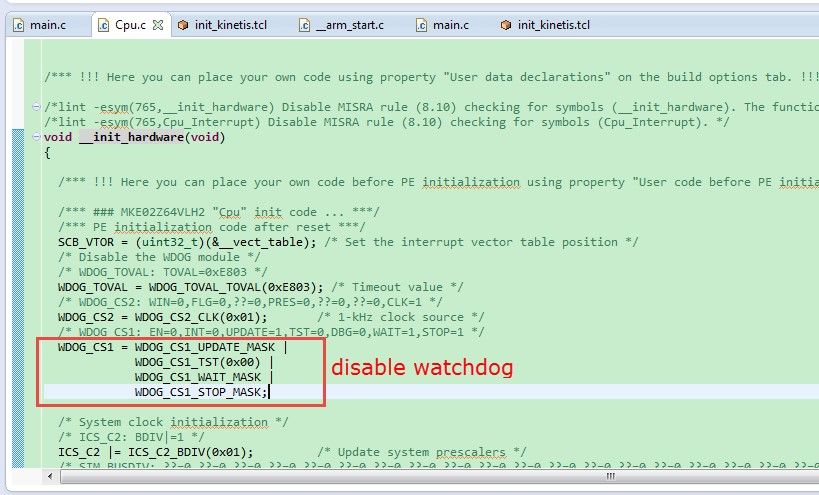Click the 'WDOG_CS1: EN=0,INT=0,UPDATE=1' comment line
The width and height of the screenshot is (819, 495).
click(x=271, y=332)
